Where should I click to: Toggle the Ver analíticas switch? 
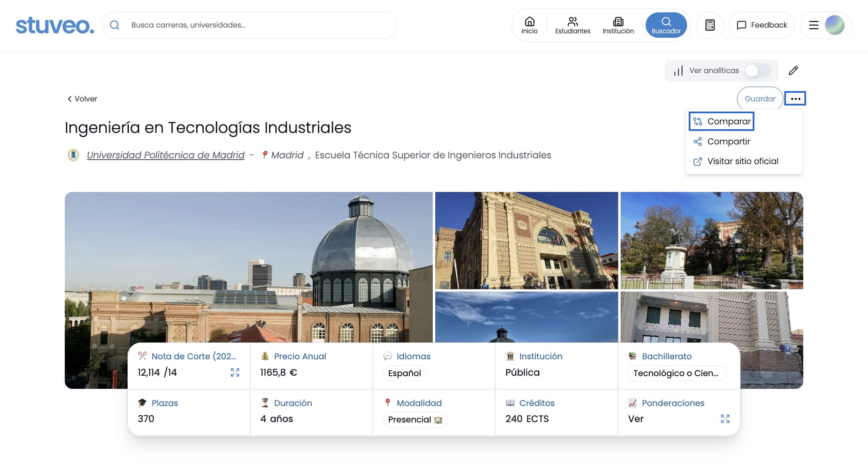757,71
